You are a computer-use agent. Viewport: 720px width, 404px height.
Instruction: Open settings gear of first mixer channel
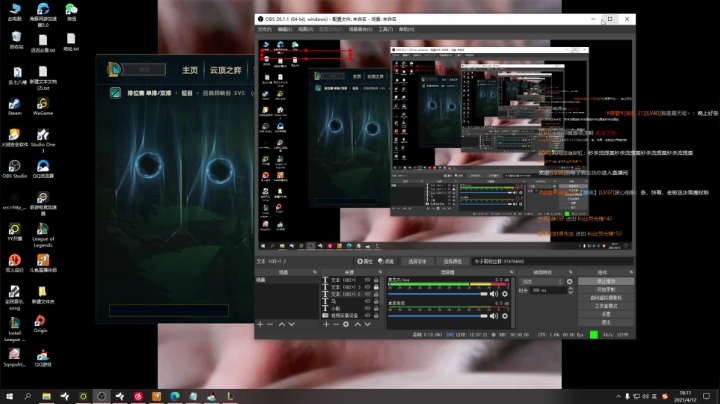(x=505, y=294)
